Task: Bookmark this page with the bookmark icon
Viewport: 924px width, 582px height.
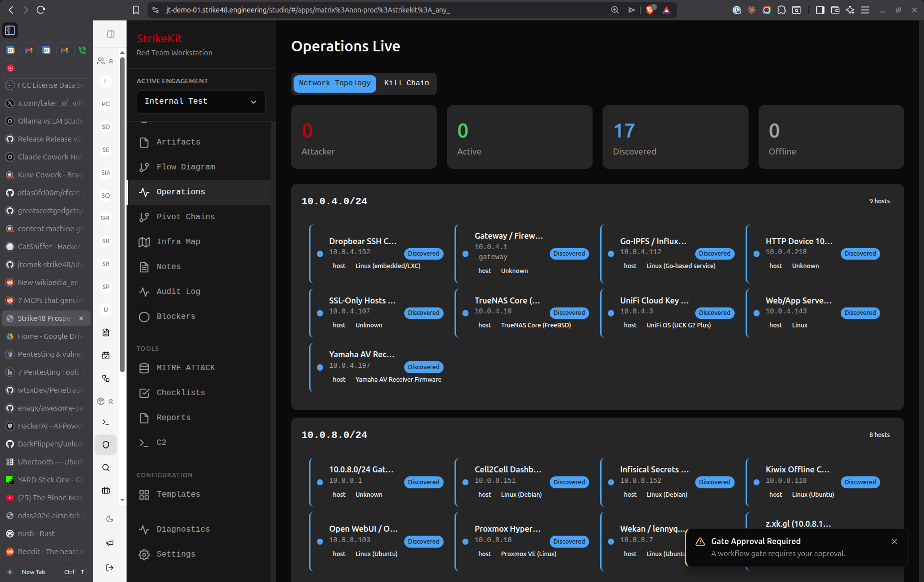Action: coord(136,10)
